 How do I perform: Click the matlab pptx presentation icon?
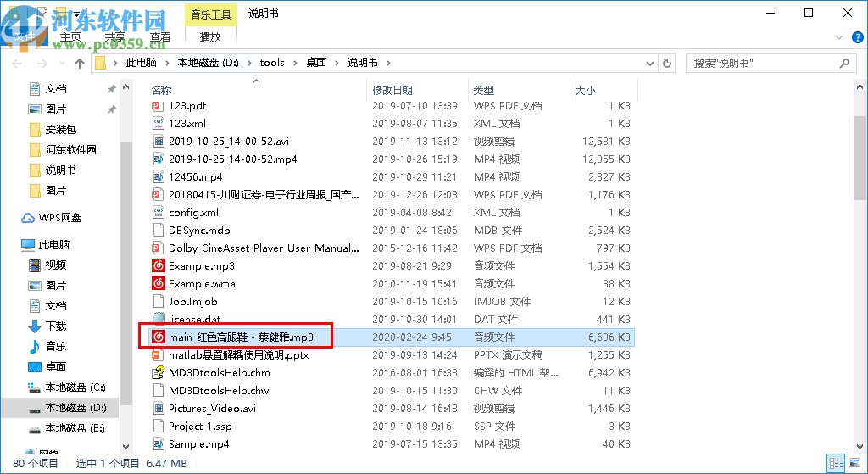[x=159, y=355]
